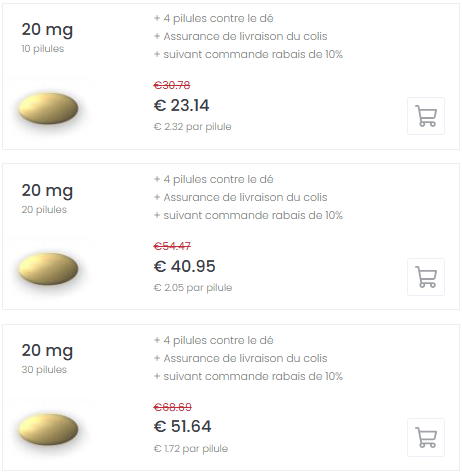Click the pill image for 20 pilules
The height and width of the screenshot is (473, 462).
(x=48, y=269)
